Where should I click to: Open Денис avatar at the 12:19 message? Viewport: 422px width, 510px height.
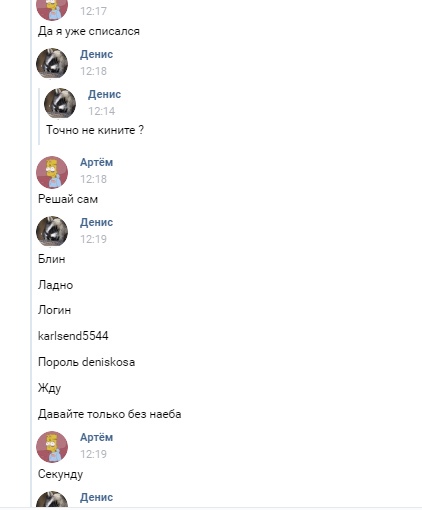tap(52, 232)
